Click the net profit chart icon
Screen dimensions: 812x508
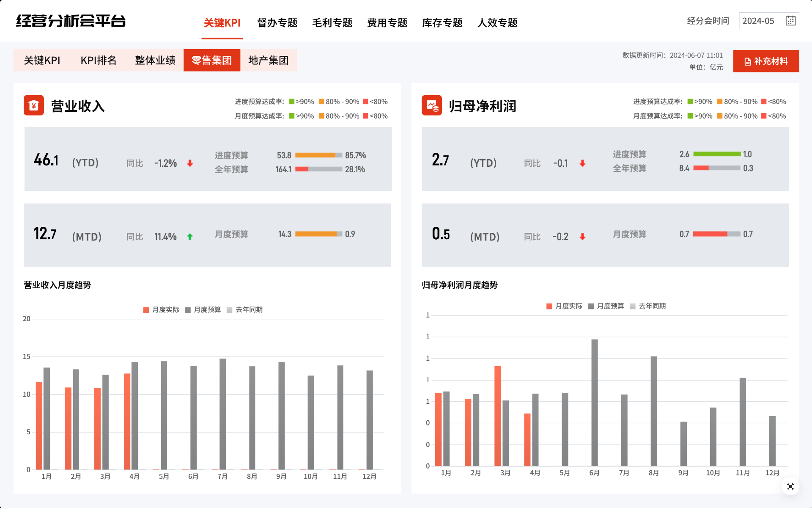431,105
